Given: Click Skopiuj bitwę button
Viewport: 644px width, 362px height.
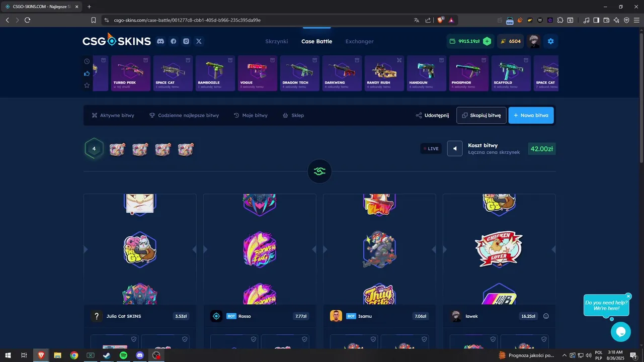Looking at the screenshot, I should point(481,115).
